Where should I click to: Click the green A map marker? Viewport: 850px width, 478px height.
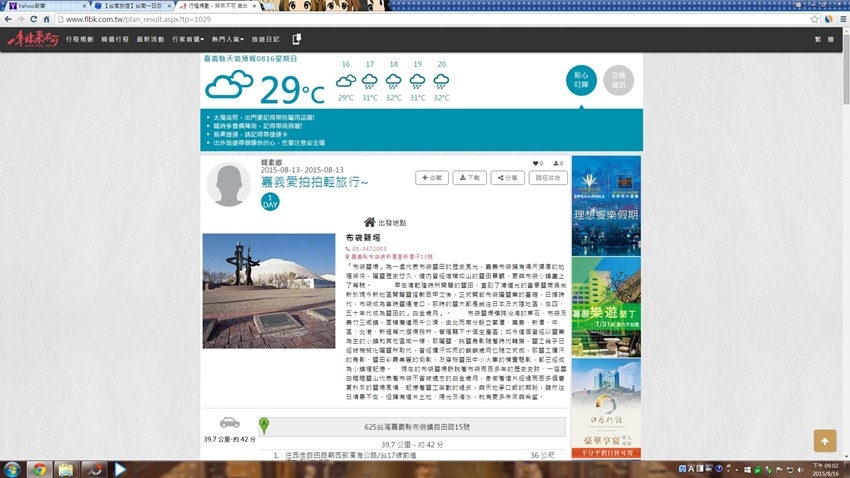[264, 425]
